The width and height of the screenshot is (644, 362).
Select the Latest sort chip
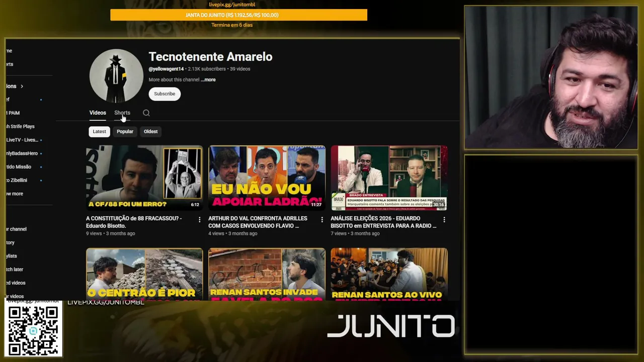click(x=100, y=132)
